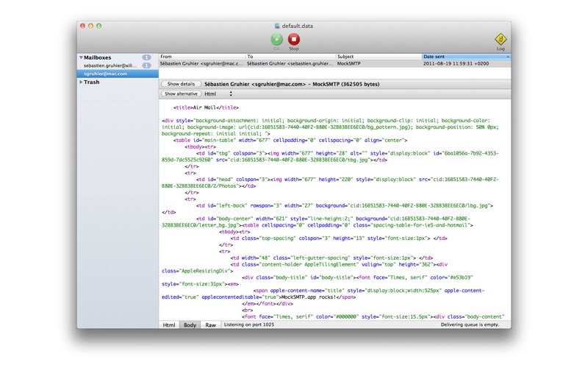Image resolution: width=588 pixels, height=368 pixels.
Task: Expand the Trash folder triangle
Action: pos(81,82)
